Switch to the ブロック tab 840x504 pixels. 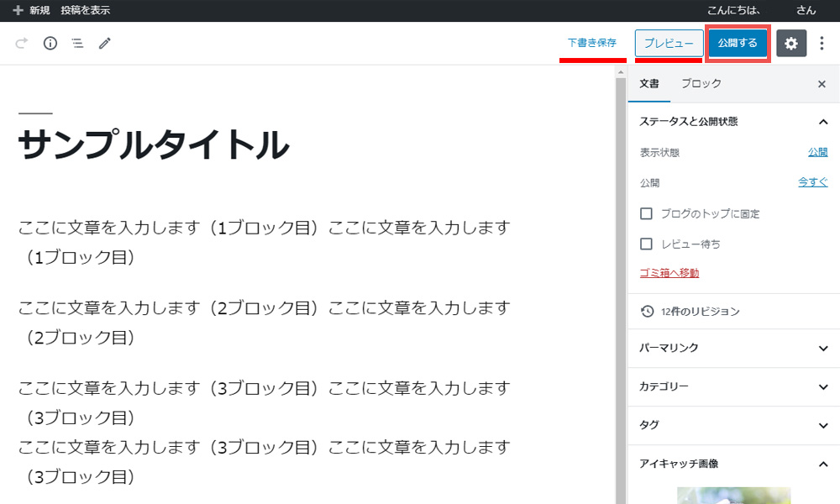click(701, 84)
